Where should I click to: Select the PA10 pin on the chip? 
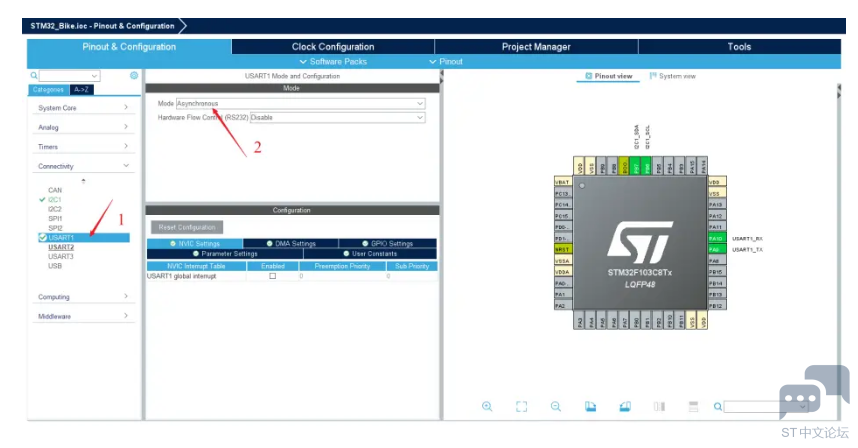click(x=717, y=238)
